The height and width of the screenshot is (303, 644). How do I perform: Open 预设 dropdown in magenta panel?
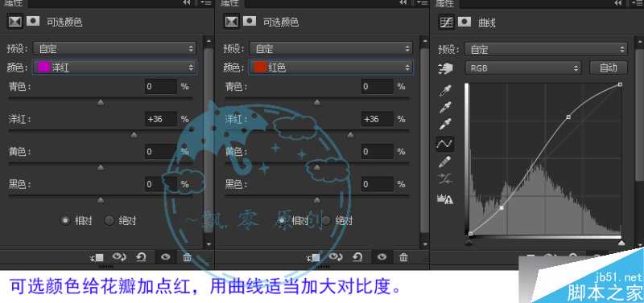tap(115, 49)
